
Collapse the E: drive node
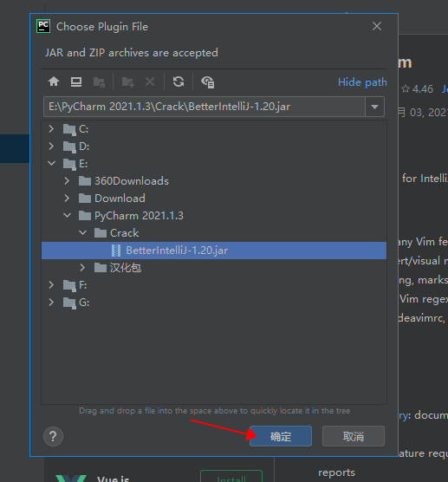(x=52, y=163)
